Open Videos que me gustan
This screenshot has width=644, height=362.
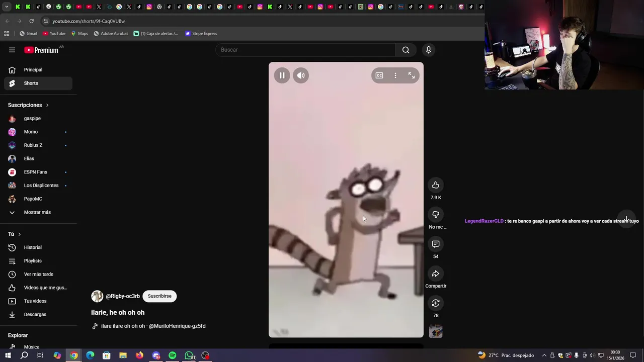pyautogui.click(x=38, y=288)
